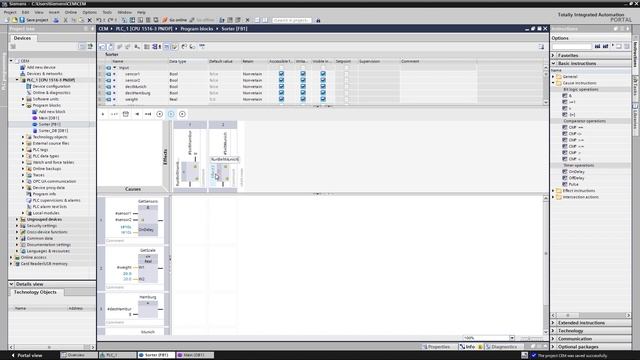This screenshot has height=360, width=640.
Task: Click the undo arrow icon in toolbar
Action: [x=99, y=20]
